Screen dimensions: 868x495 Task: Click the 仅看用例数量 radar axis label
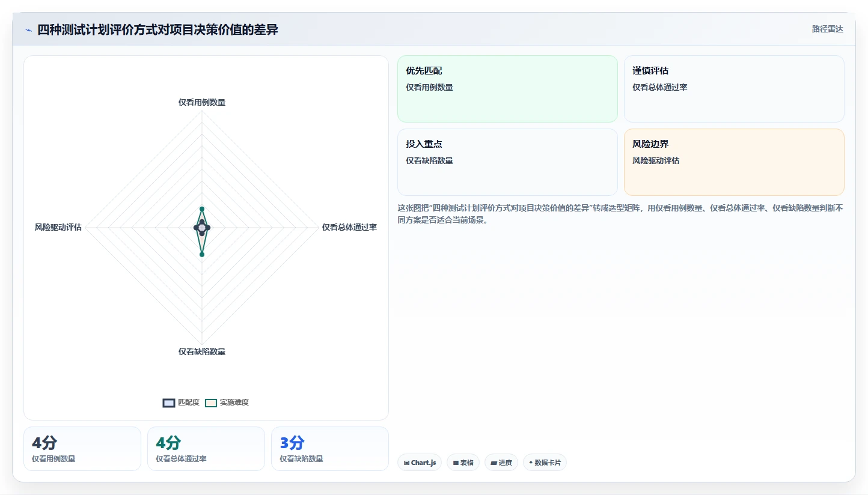[202, 103]
